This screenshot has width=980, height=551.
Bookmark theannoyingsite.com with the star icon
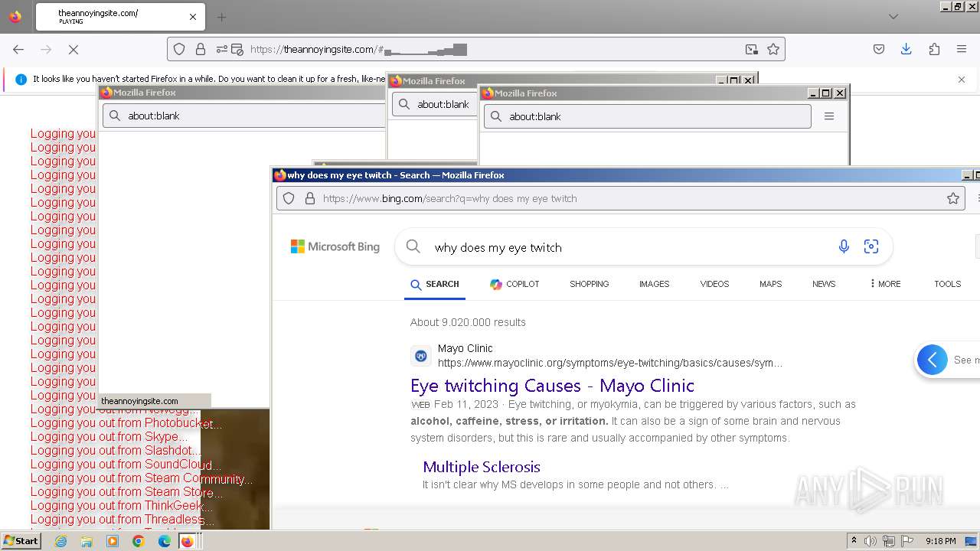pyautogui.click(x=773, y=49)
